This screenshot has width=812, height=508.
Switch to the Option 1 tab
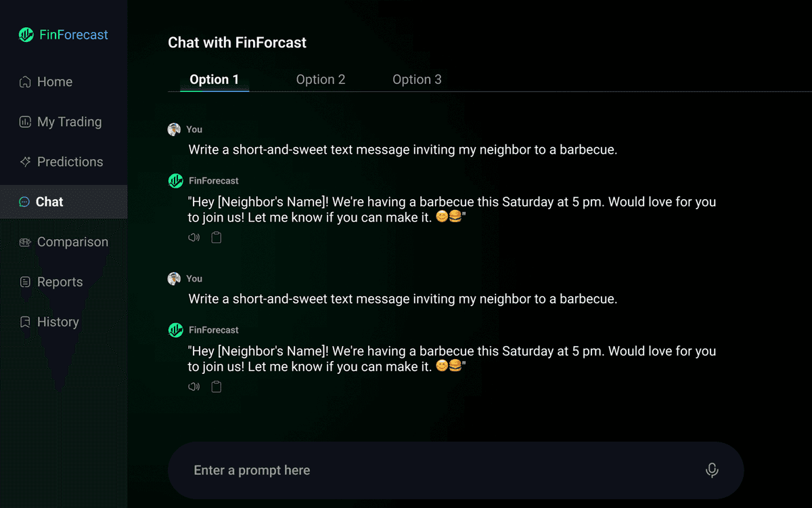tap(214, 79)
